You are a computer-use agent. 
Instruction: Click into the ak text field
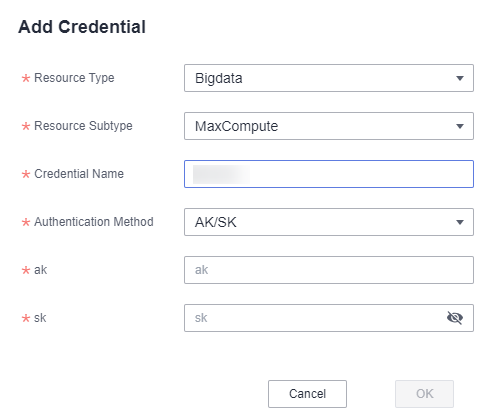[x=329, y=270]
